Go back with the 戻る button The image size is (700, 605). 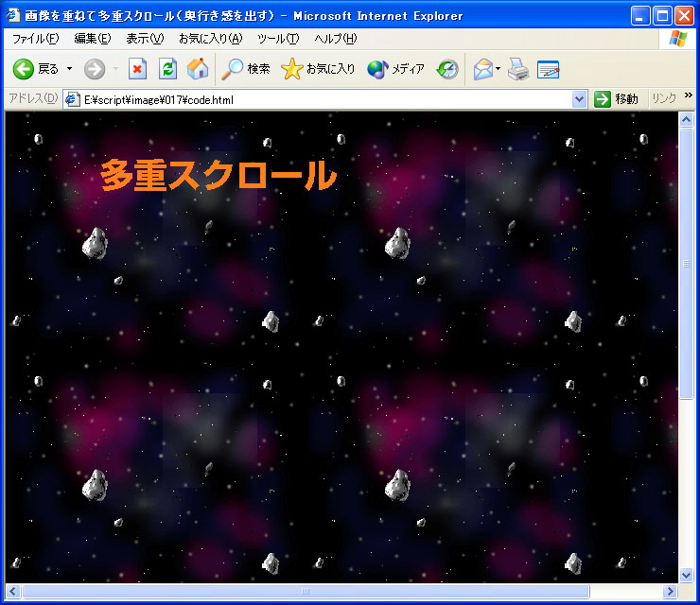pos(36,69)
